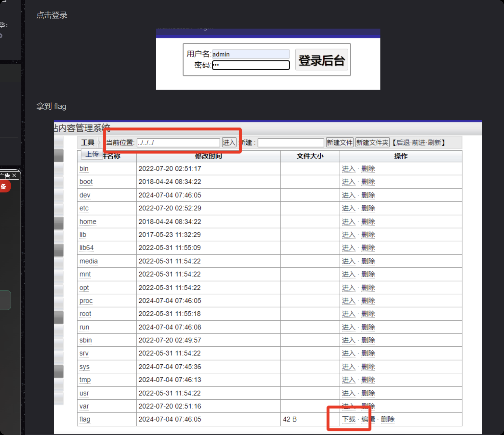
Task: Download the flag file via 下载
Action: (349, 419)
